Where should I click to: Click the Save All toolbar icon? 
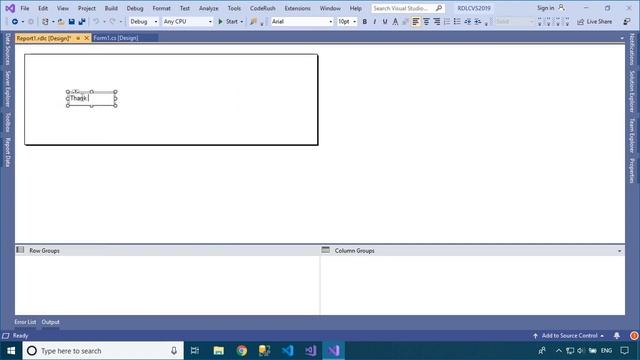pyautogui.click(x=82, y=22)
